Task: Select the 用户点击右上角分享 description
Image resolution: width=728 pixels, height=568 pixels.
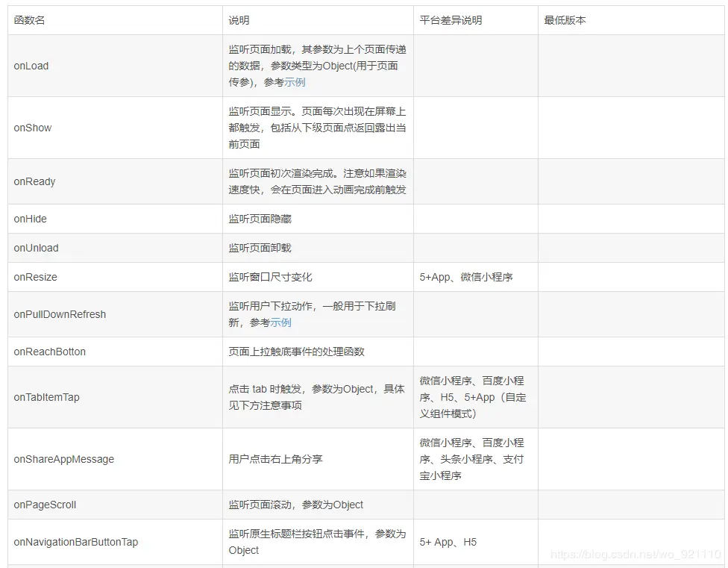Action: 275,459
